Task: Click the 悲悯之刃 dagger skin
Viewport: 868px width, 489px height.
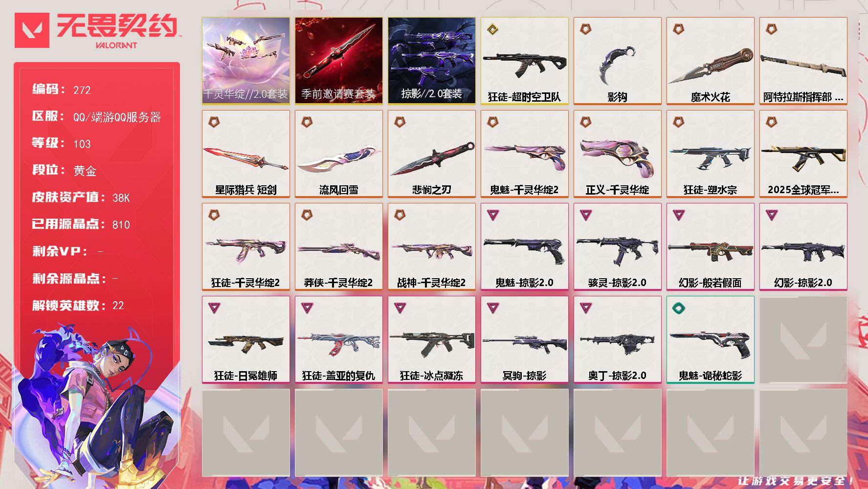Action: coord(431,154)
